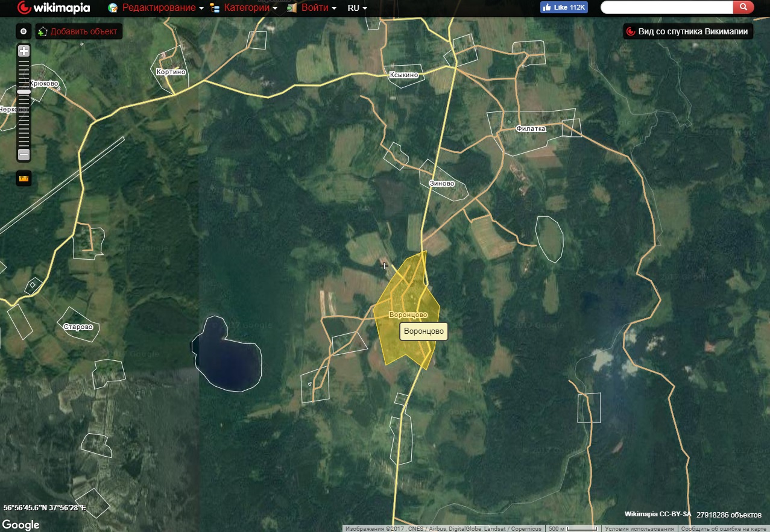Screen dimensions: 770x532
Task: Click the Wikimapia logo
Action: tap(54, 8)
